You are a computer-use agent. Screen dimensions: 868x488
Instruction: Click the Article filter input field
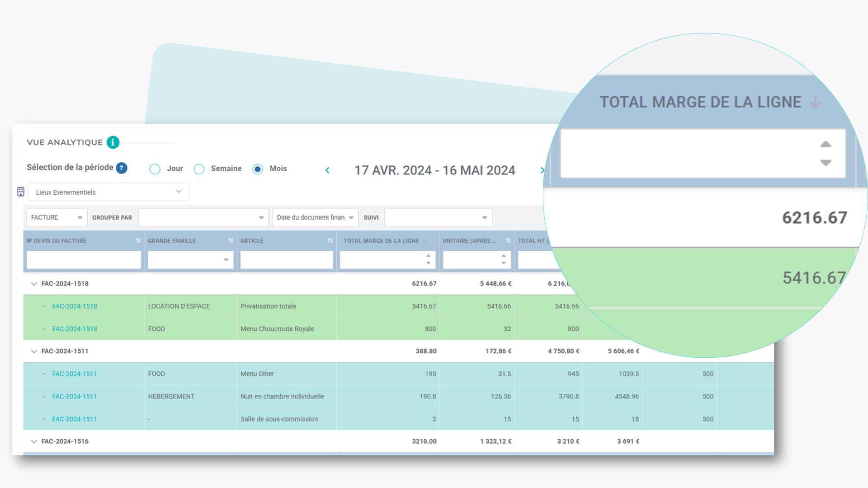pyautogui.click(x=286, y=260)
